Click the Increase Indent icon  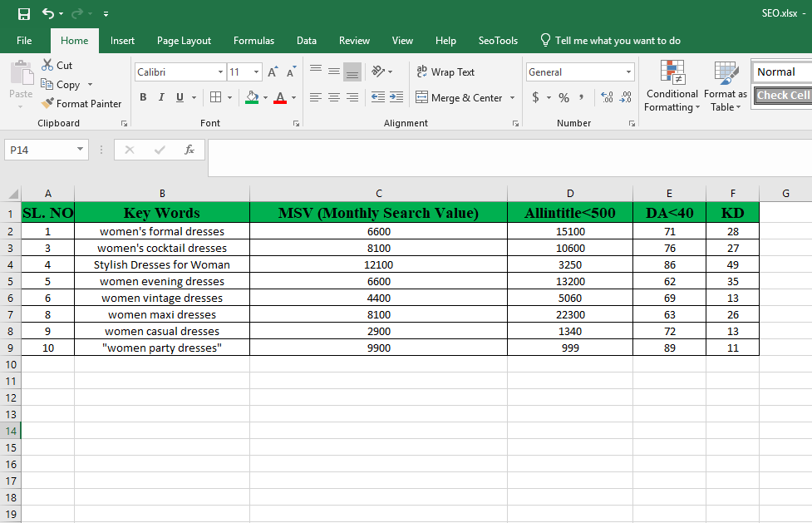click(396, 97)
